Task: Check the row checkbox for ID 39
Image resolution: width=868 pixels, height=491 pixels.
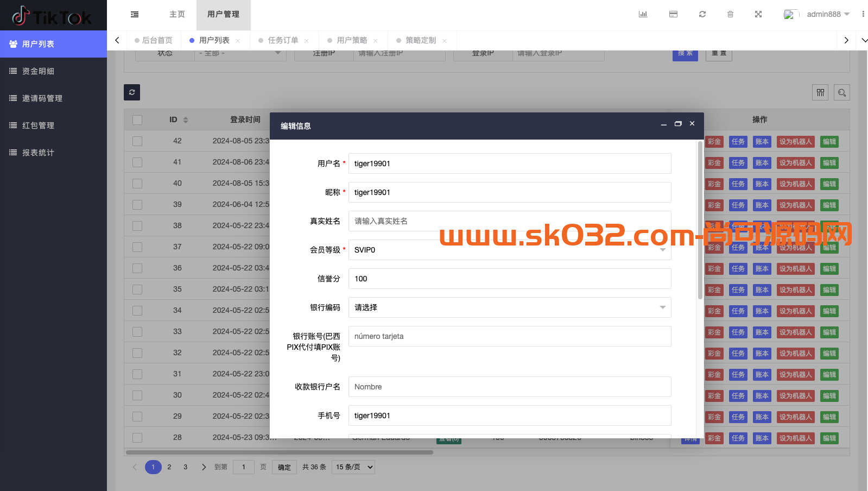Action: (137, 205)
